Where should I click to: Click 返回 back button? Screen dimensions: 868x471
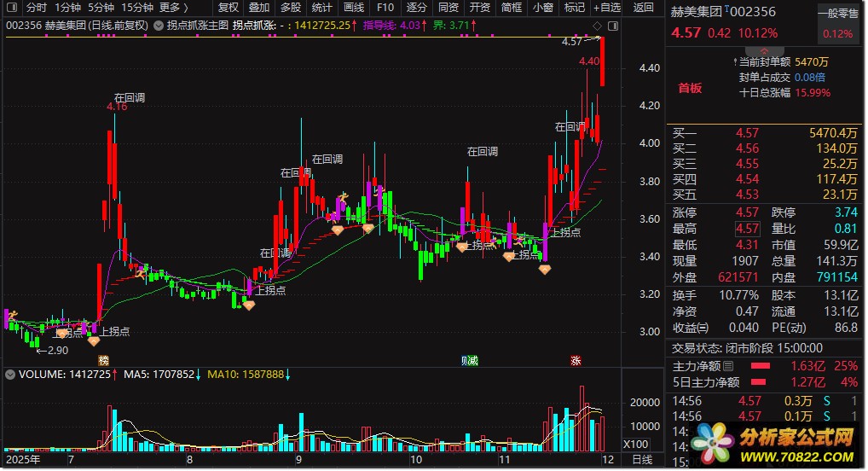pyautogui.click(x=643, y=7)
